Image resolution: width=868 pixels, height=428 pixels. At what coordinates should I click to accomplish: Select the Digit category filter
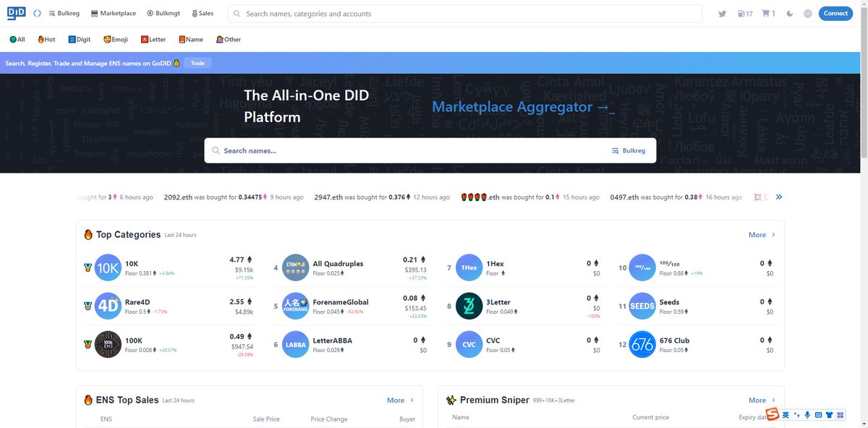tap(80, 40)
